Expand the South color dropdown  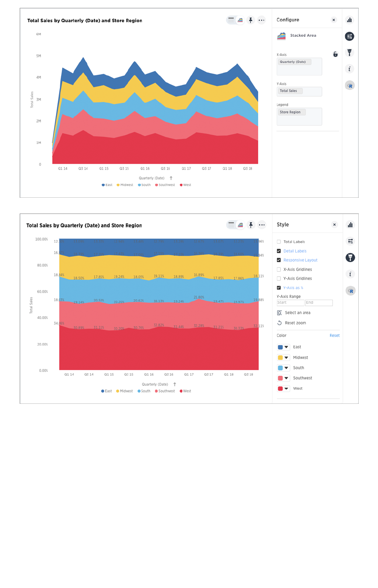(x=287, y=368)
